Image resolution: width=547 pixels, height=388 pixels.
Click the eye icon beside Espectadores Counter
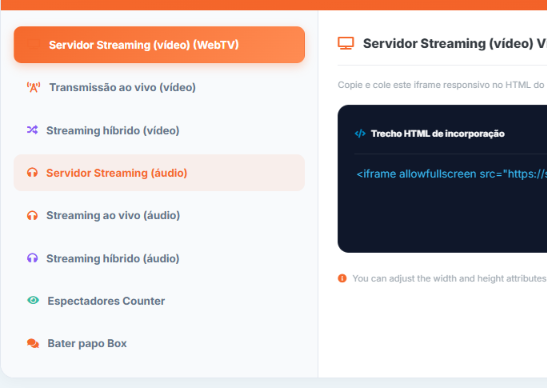33,300
